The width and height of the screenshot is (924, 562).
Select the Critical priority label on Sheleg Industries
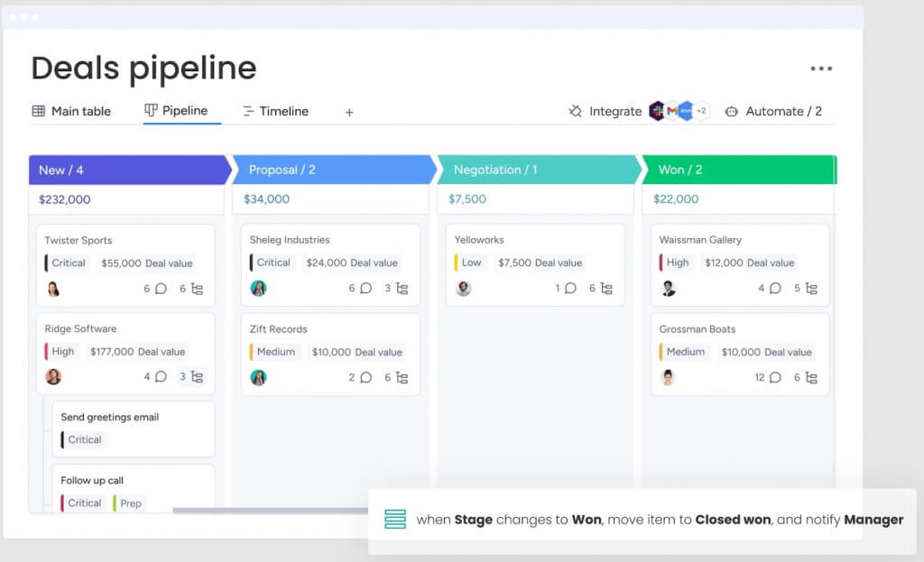[x=272, y=263]
